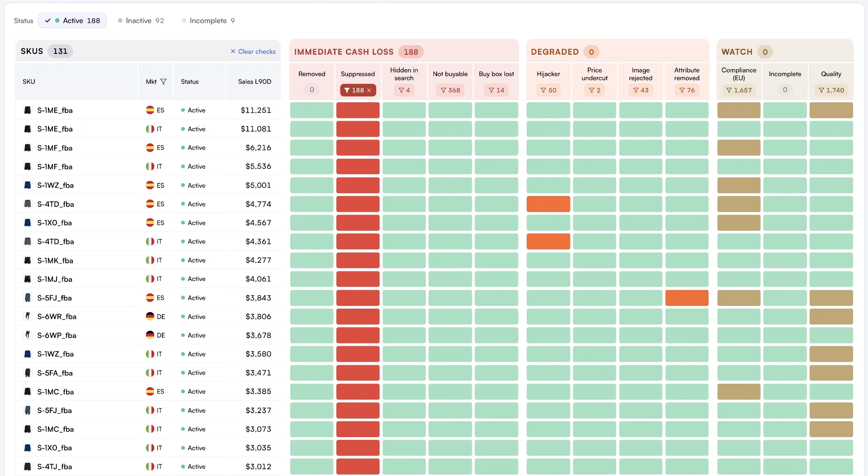Toggle the Incomplete 9 status filter
Image resolution: width=868 pixels, height=476 pixels.
coord(208,21)
